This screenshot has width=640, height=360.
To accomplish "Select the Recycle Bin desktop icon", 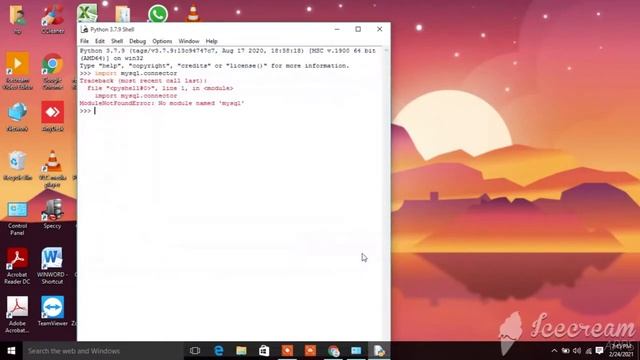I will tap(18, 165).
